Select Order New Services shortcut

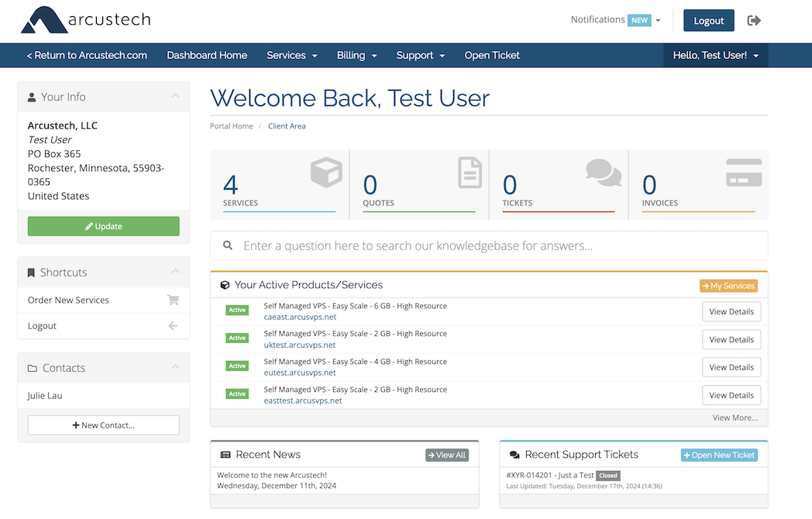104,300
